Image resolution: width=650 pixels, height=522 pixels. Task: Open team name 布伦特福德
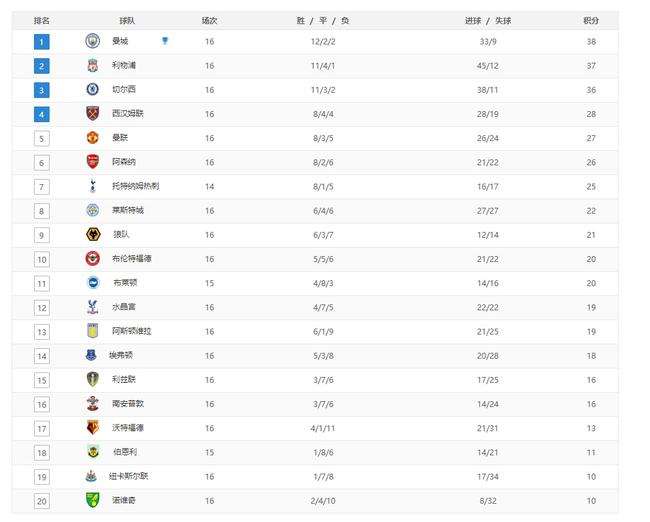(x=131, y=258)
